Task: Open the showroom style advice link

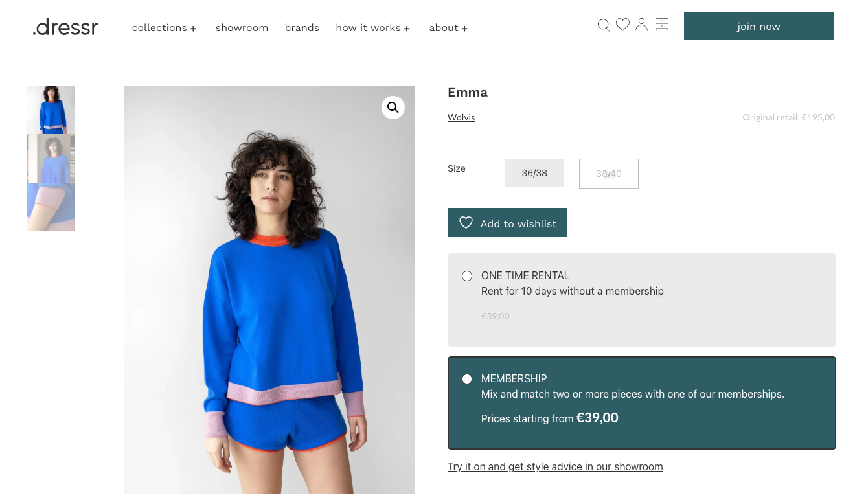Action: click(x=555, y=466)
